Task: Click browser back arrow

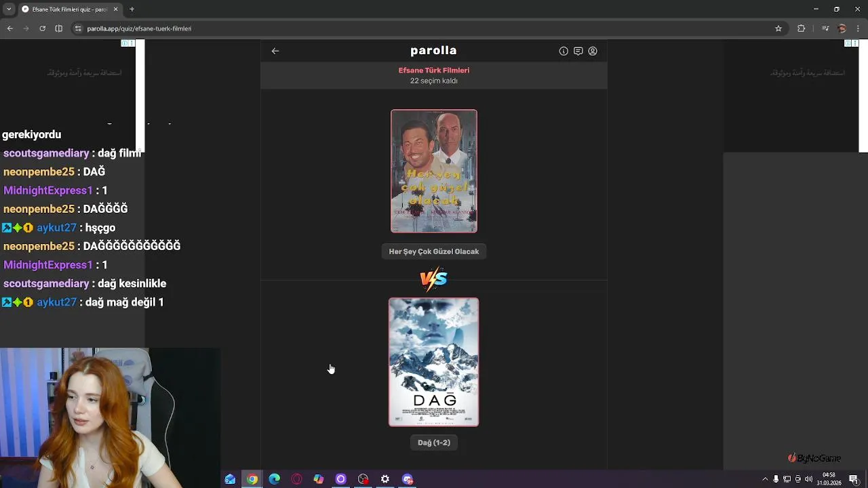Action: coord(9,28)
